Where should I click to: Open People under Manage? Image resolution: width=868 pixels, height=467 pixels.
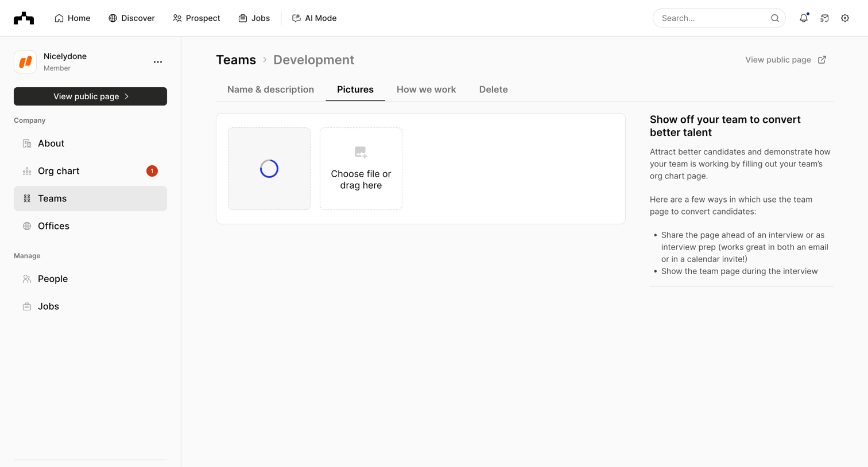(x=90, y=279)
